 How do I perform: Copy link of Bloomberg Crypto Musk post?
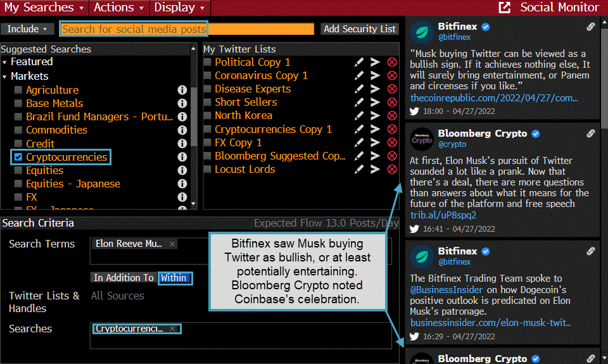click(590, 134)
